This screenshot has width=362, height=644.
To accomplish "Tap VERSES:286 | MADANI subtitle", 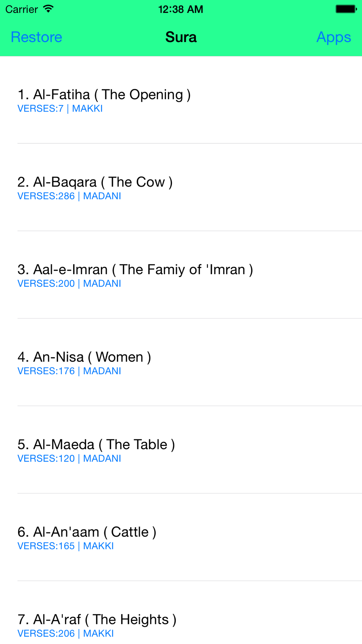I will click(69, 196).
